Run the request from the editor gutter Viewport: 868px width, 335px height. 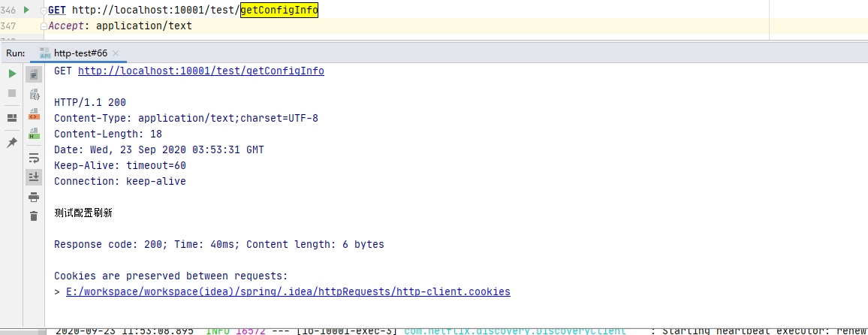tap(27, 10)
